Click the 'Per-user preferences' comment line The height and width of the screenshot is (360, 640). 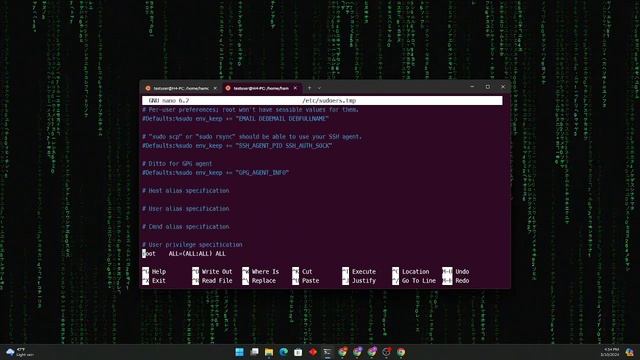coord(250,110)
